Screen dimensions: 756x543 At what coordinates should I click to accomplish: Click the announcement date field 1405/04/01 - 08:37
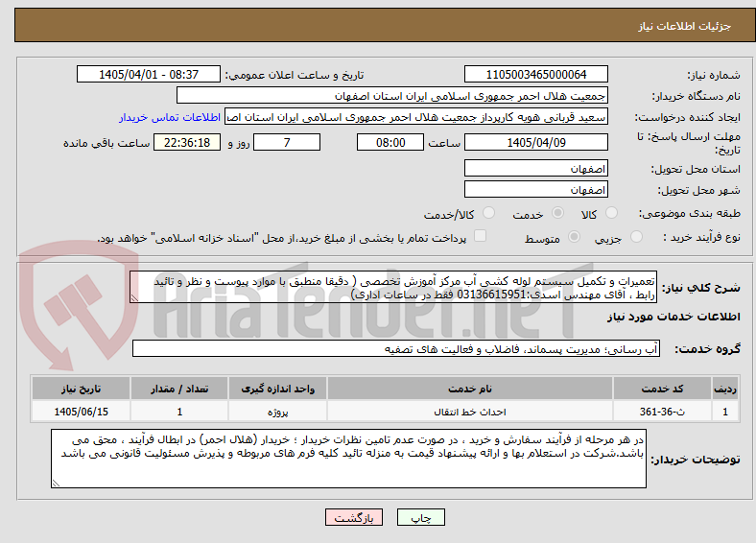click(149, 74)
